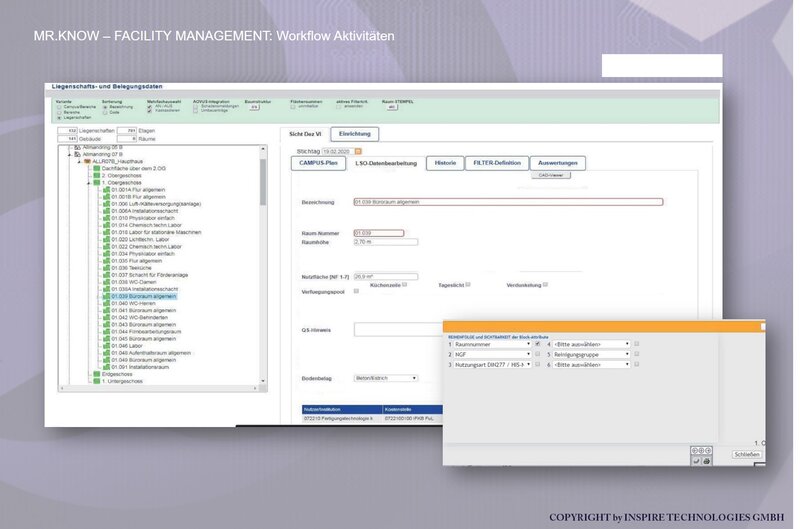Toggle visibility checkbox for Raumnummer attribute

click(537, 344)
